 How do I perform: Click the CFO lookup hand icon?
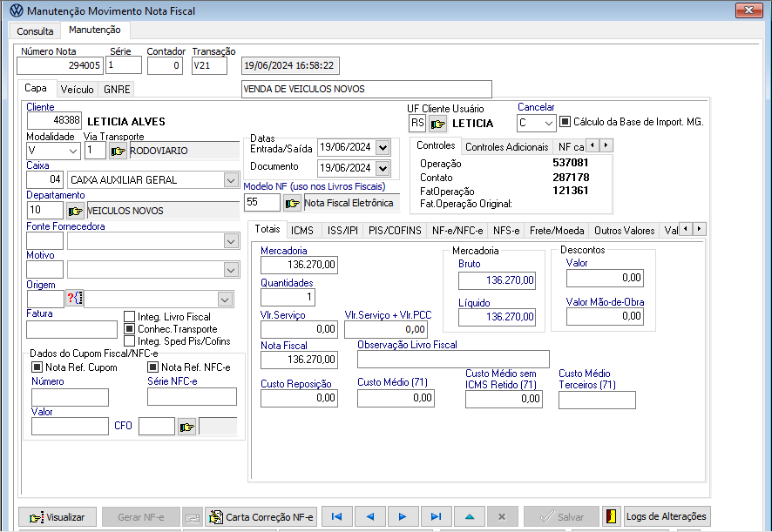(x=186, y=427)
